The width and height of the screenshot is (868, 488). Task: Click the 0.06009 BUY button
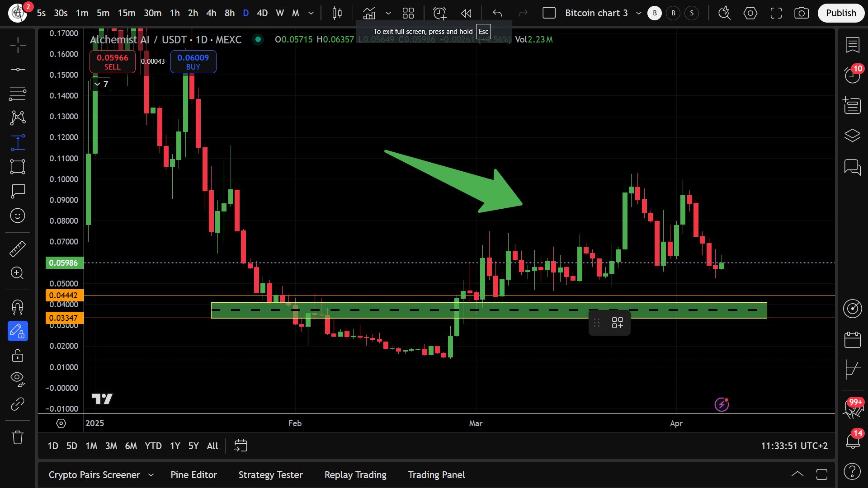point(193,62)
